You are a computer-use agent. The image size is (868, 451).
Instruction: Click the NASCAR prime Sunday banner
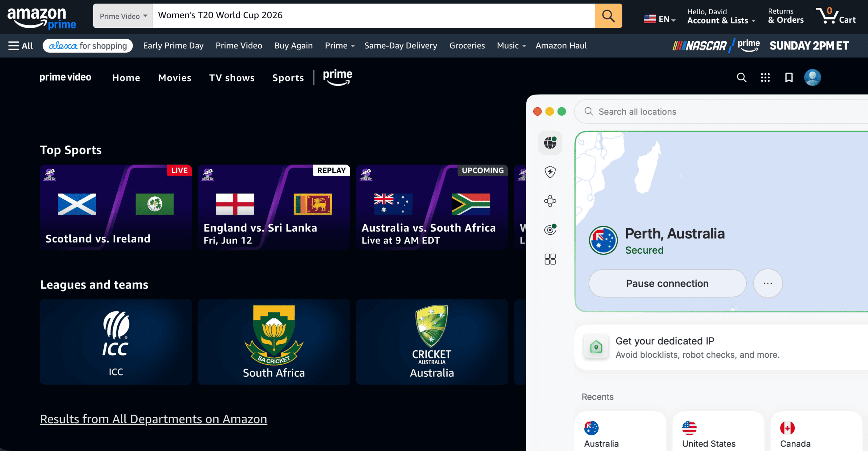click(x=761, y=45)
